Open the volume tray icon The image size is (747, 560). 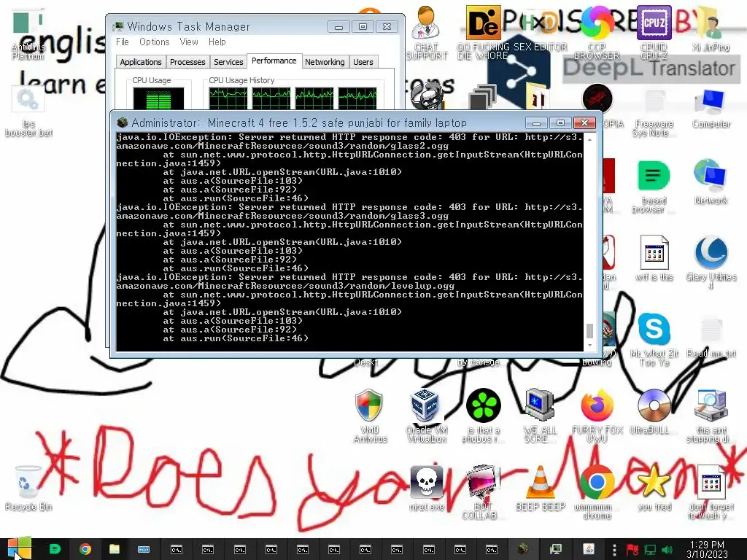pos(667,550)
